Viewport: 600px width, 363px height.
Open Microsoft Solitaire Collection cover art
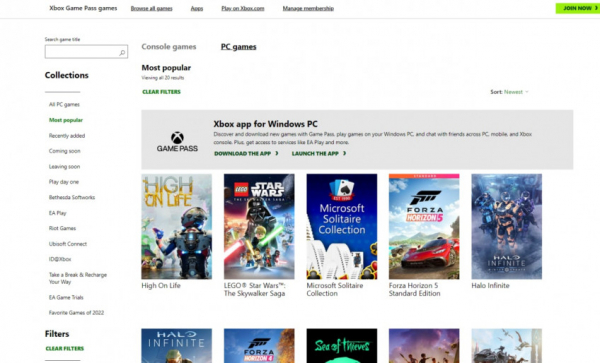[342, 226]
